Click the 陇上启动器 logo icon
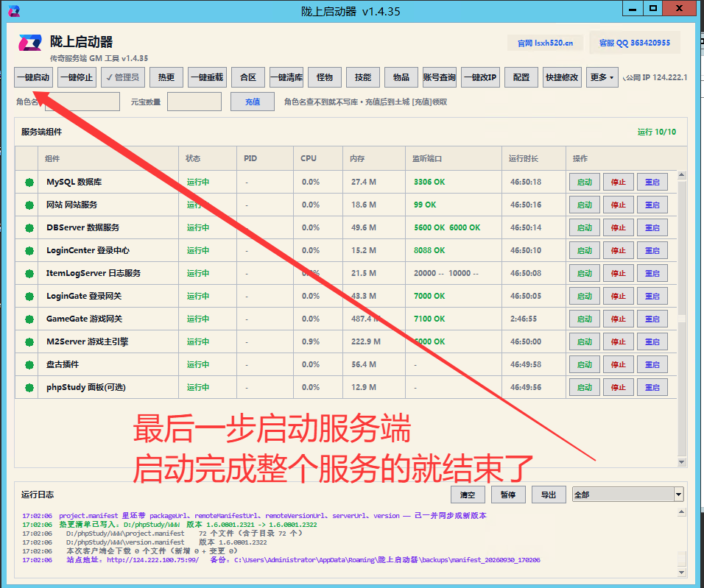This screenshot has width=704, height=588. click(30, 43)
